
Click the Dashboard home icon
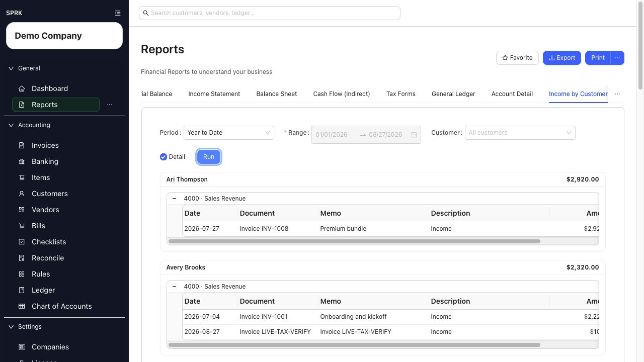click(x=22, y=88)
